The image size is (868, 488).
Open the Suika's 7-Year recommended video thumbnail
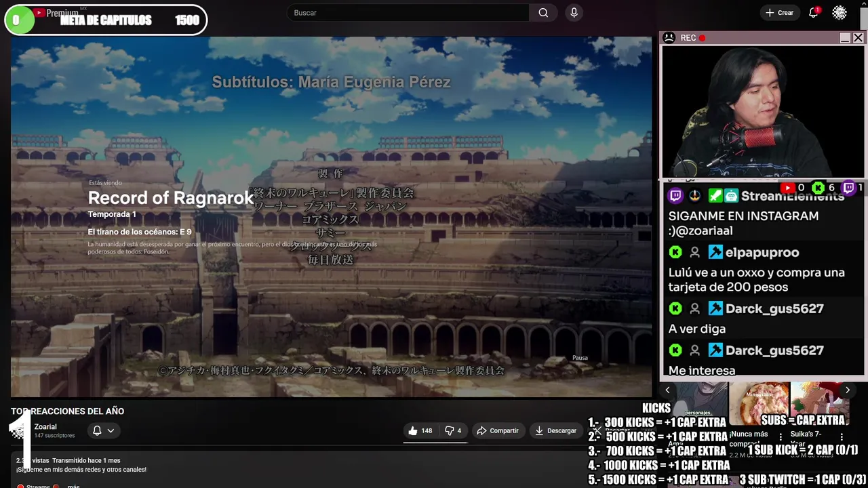tap(820, 404)
